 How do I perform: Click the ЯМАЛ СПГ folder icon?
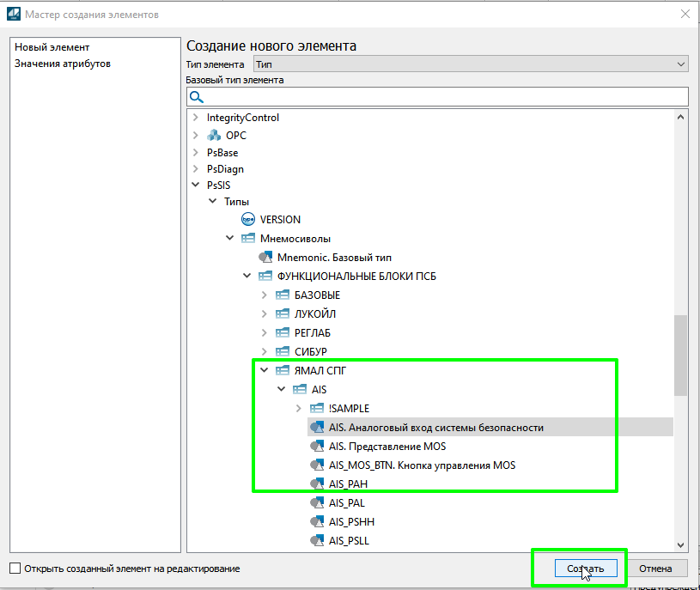(x=282, y=371)
